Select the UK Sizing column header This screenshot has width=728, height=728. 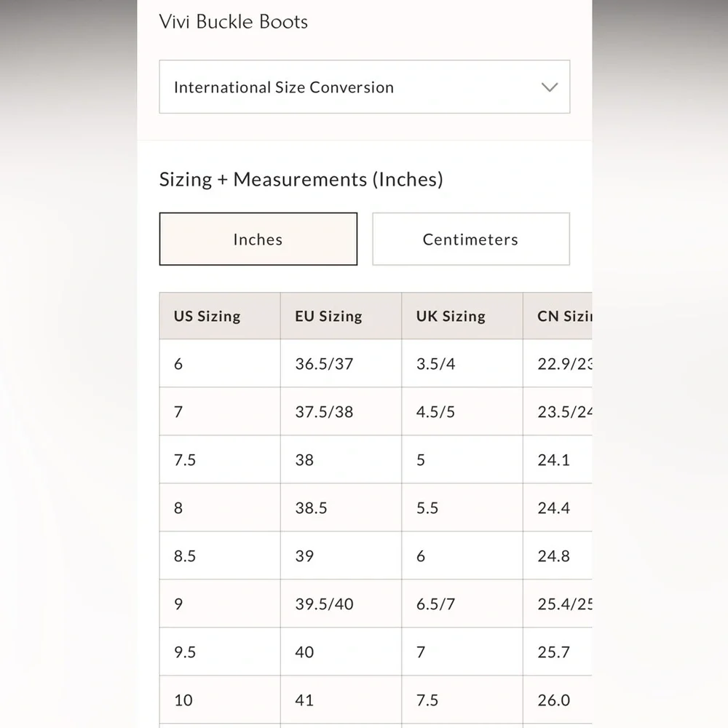tap(451, 316)
